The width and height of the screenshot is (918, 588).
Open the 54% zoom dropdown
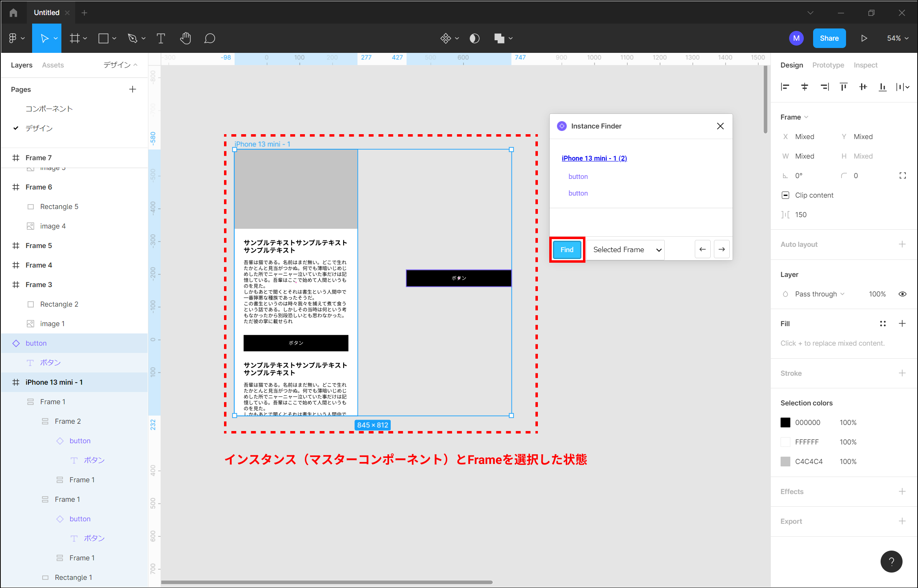click(x=897, y=38)
